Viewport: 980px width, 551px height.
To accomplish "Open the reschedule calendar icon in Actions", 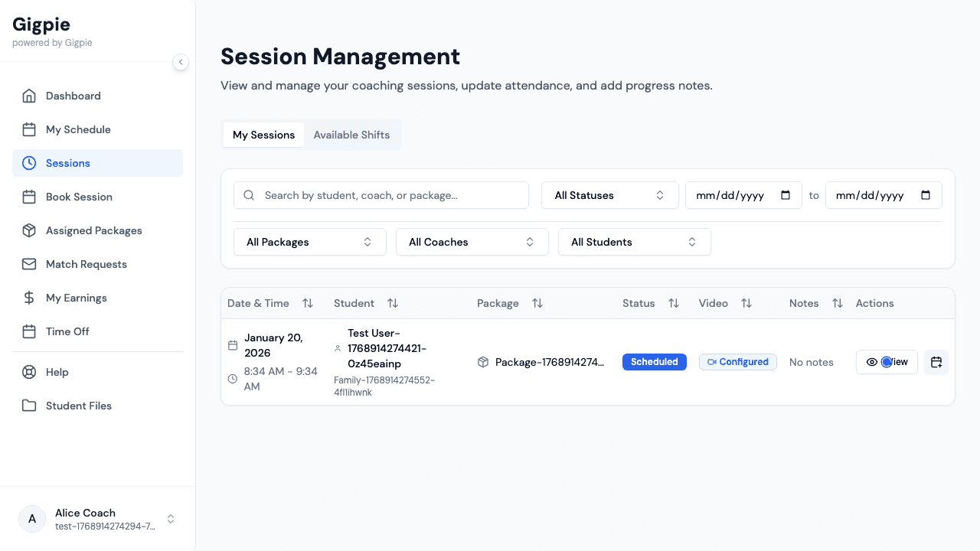I will (x=936, y=362).
